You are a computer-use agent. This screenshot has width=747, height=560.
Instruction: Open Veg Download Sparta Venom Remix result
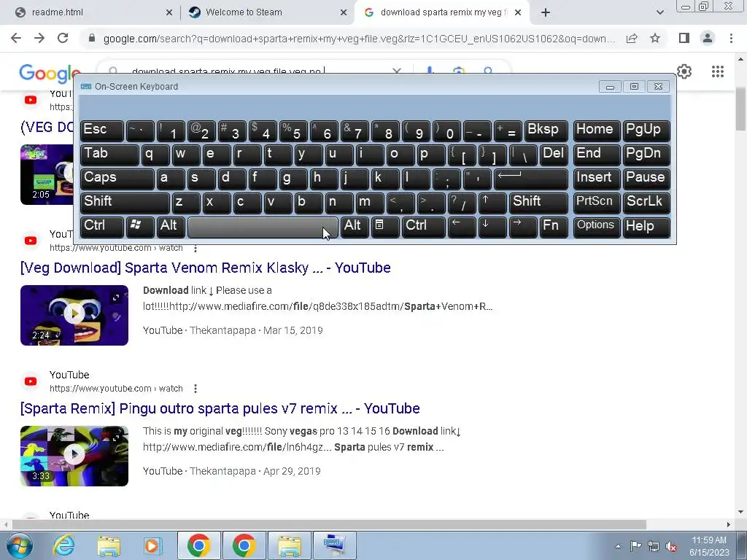[205, 268]
